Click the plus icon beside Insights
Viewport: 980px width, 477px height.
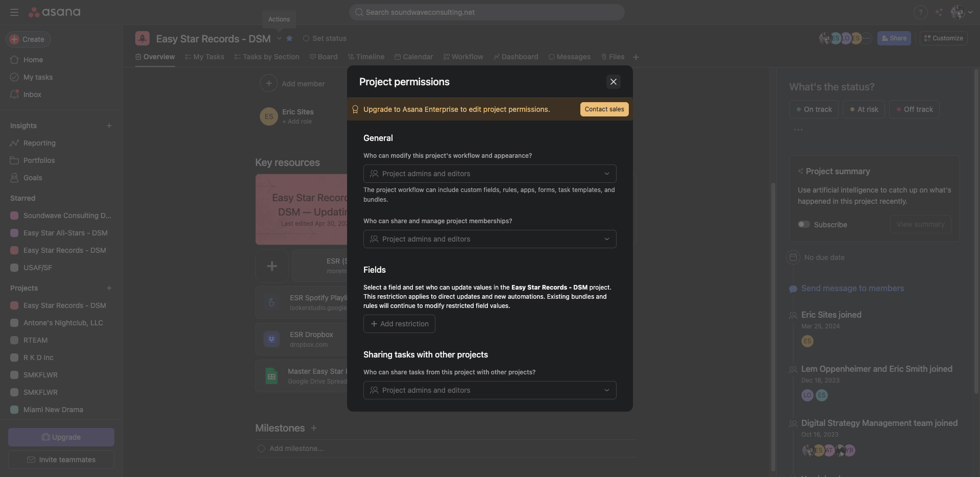pyautogui.click(x=109, y=126)
